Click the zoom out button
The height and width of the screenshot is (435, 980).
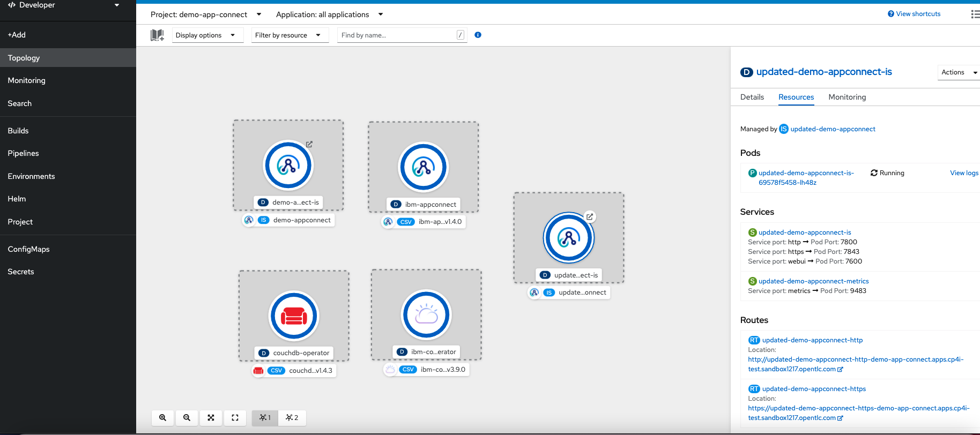tap(187, 418)
